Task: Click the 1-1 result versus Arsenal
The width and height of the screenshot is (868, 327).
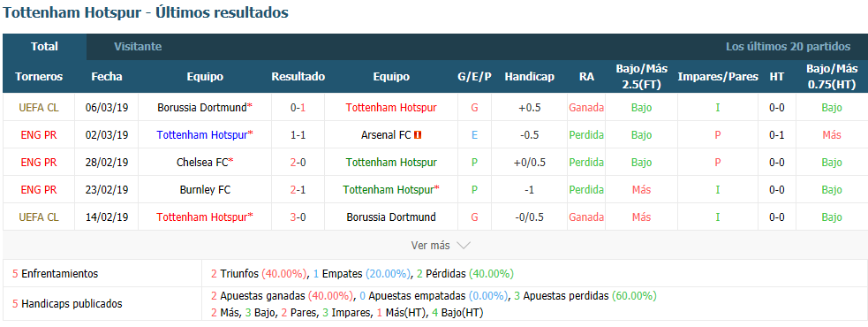Action: click(298, 134)
